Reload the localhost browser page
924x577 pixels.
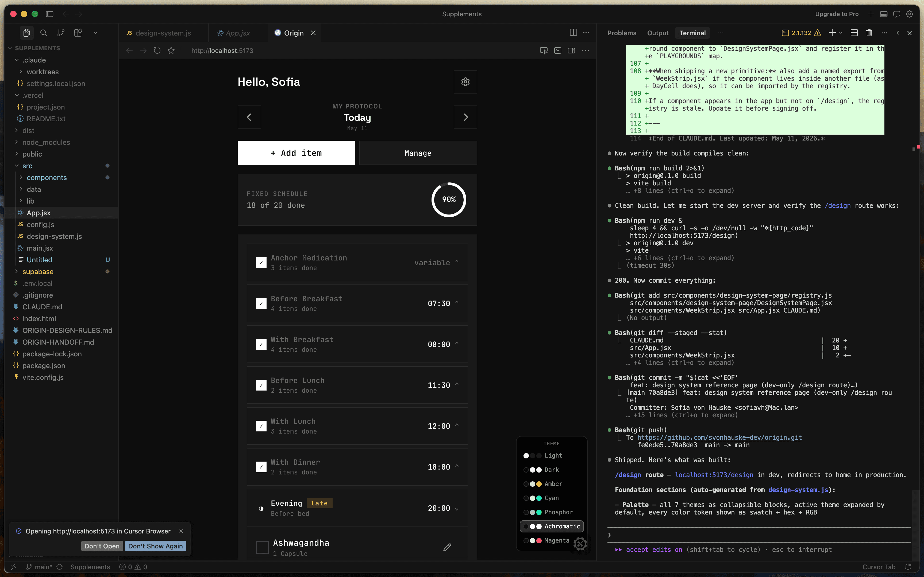pos(157,50)
